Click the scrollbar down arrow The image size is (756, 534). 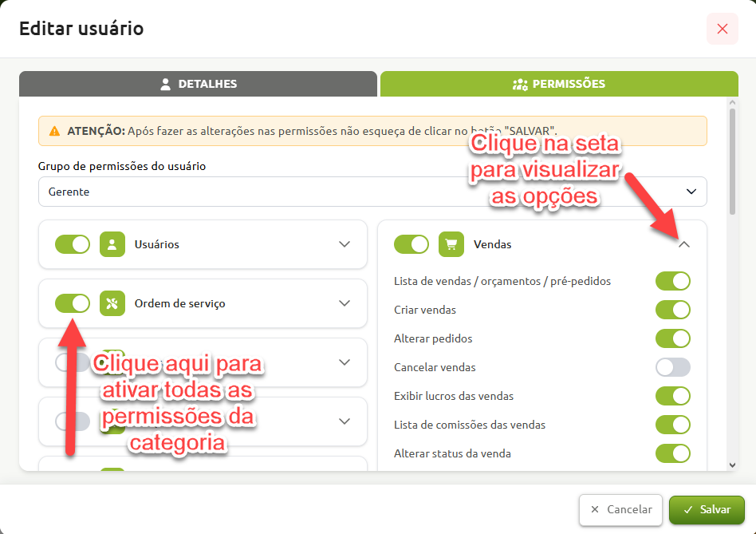732,465
